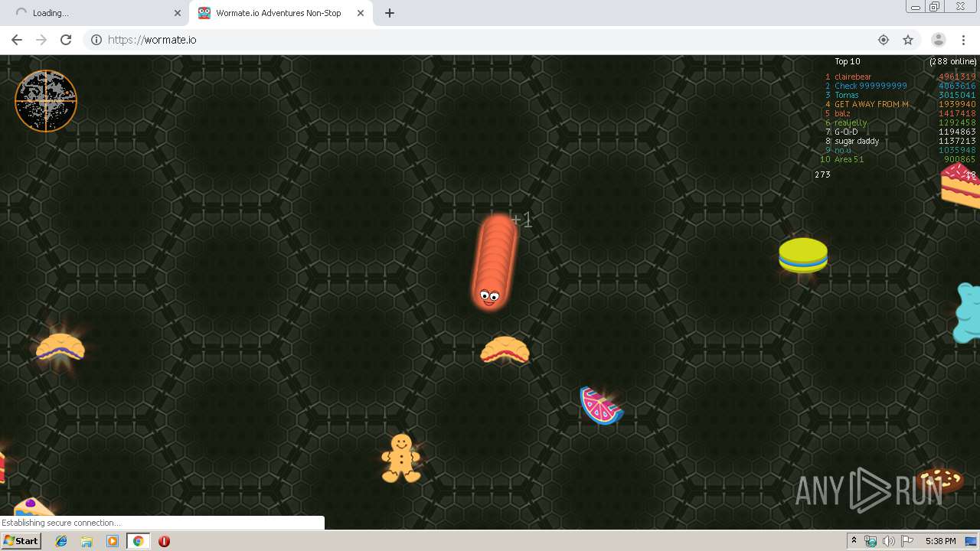Open the Chrome profile avatar
This screenshot has height=551, width=980.
click(x=938, y=40)
